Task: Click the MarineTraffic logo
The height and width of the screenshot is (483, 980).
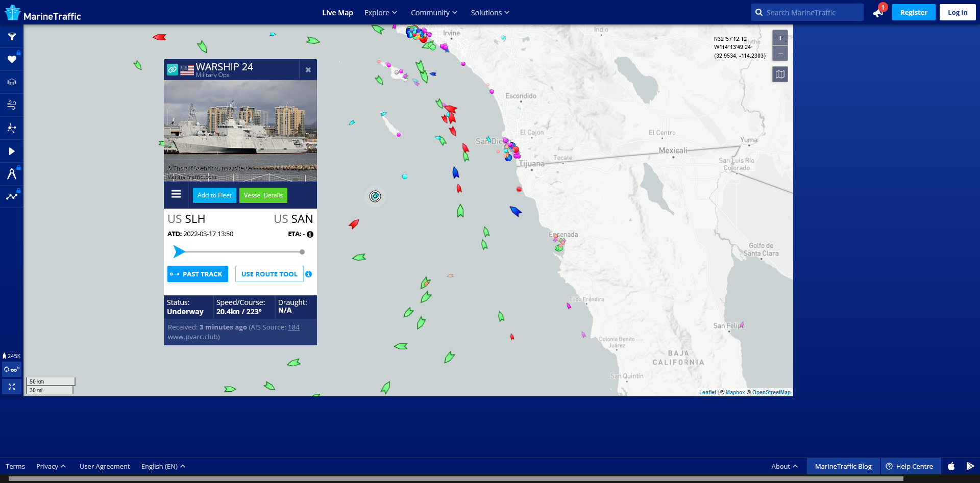Action: pyautogui.click(x=43, y=13)
